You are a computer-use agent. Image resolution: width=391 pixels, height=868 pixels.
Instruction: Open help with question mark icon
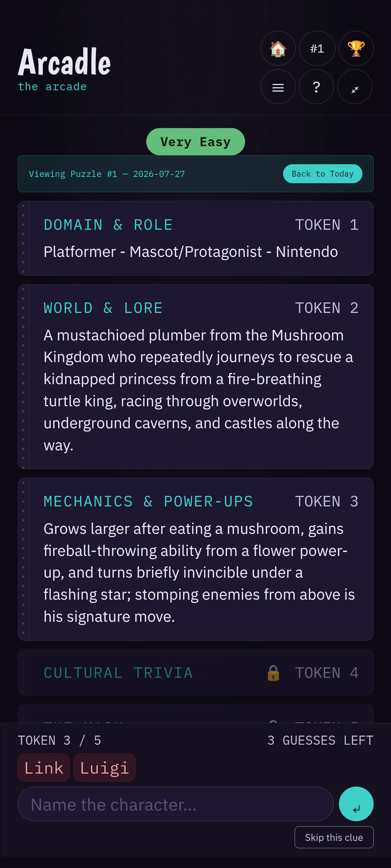[x=316, y=87]
